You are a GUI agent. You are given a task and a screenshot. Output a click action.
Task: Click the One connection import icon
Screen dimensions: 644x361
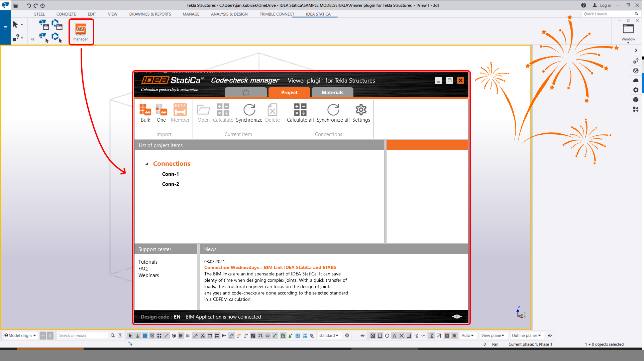(x=161, y=110)
